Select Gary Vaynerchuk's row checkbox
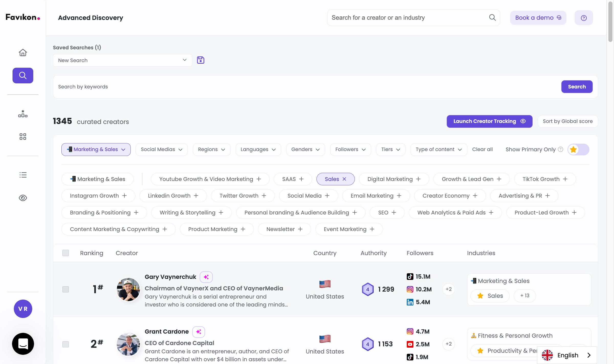The height and width of the screenshot is (364, 614). click(x=65, y=289)
